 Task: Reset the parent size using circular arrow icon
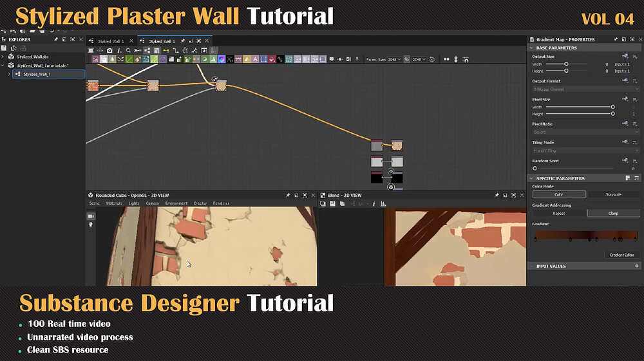click(x=432, y=59)
